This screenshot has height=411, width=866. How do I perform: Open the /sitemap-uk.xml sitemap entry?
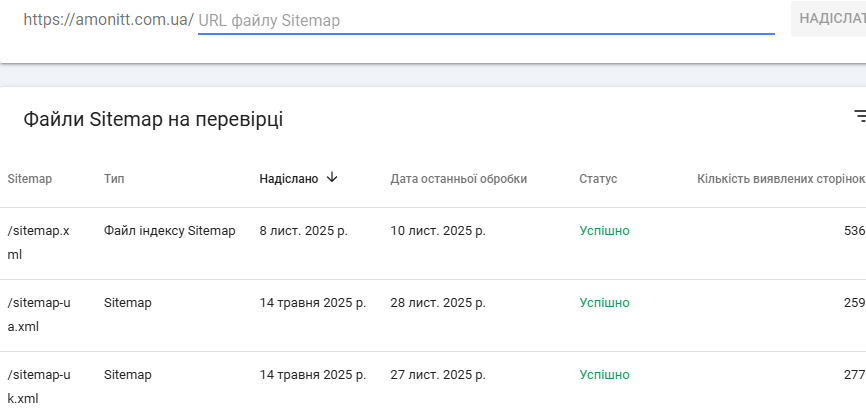tap(39, 386)
